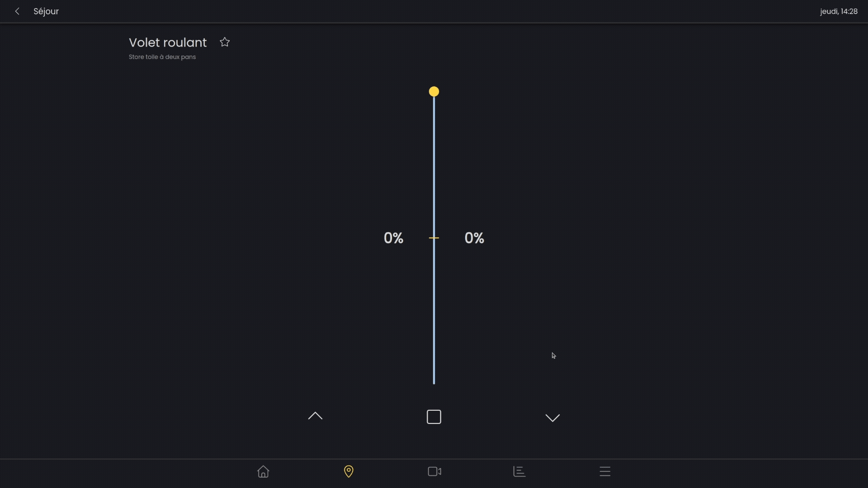Toggle Volet roulant as a favorite
Viewport: 868px width, 488px height.
(x=225, y=42)
